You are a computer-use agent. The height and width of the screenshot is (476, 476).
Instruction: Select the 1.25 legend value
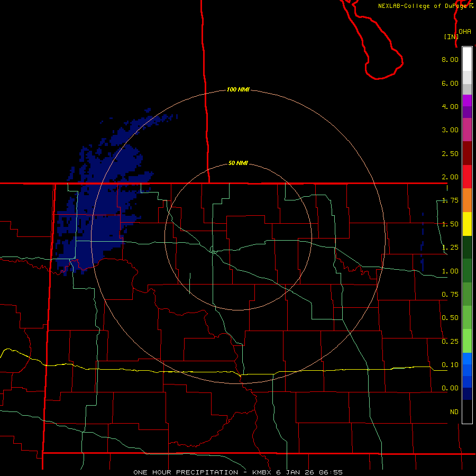[450, 248]
